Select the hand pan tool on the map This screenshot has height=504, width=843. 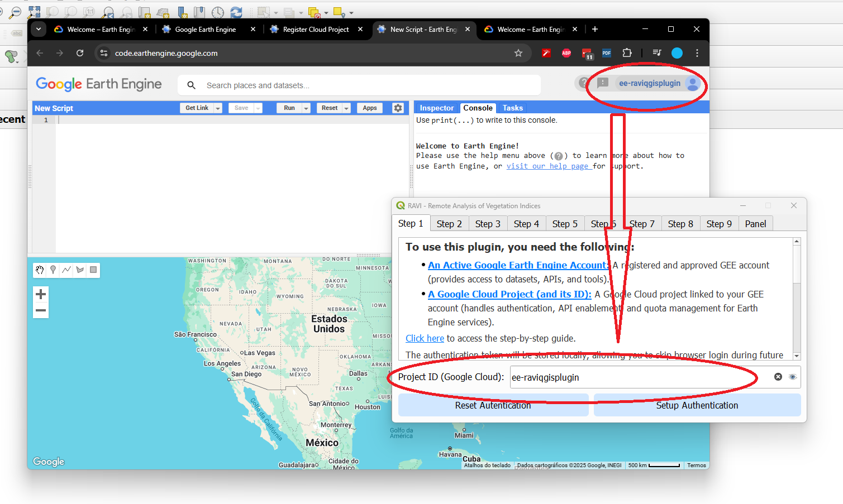click(40, 270)
